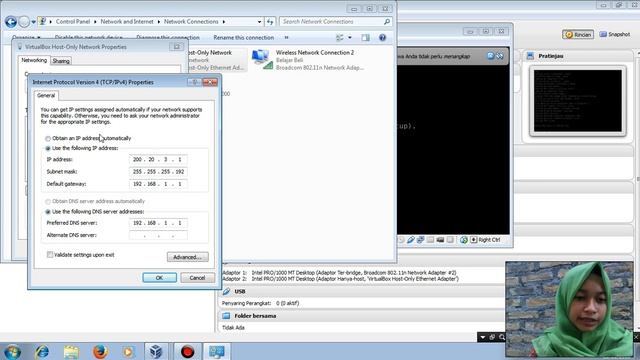Click the Preferred DNS server field

pos(158,223)
